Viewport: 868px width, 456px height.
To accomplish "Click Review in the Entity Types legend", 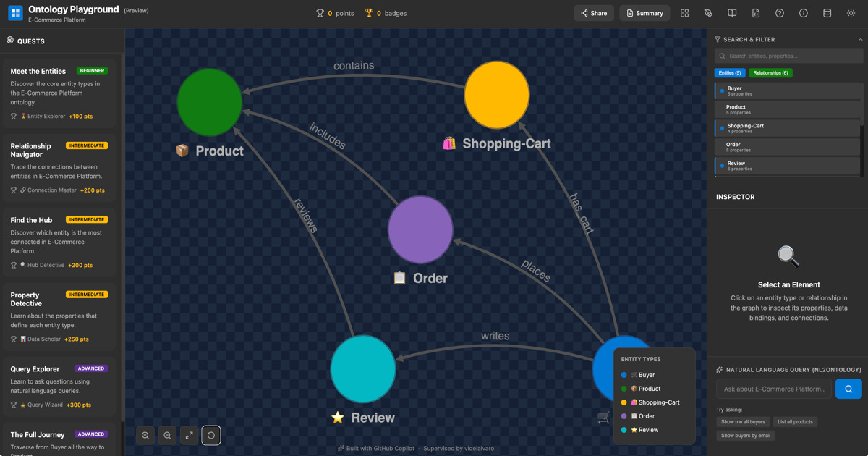I will pos(639,430).
